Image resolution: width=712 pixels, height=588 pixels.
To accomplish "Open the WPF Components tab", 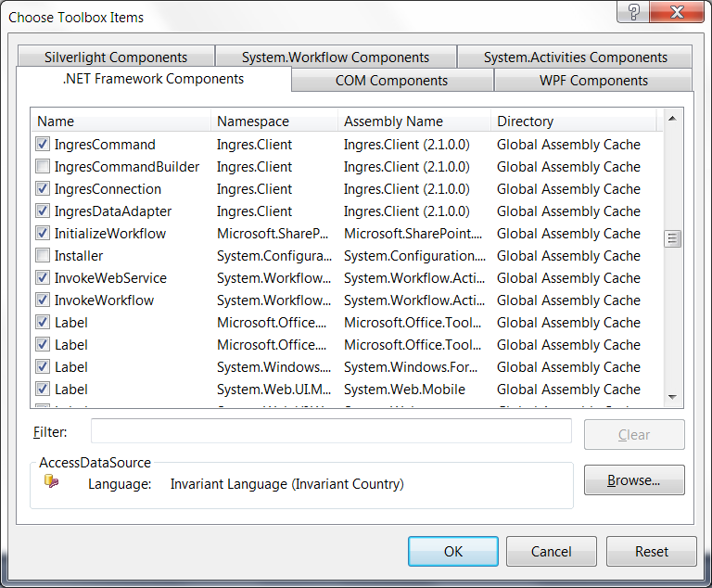I will [592, 81].
